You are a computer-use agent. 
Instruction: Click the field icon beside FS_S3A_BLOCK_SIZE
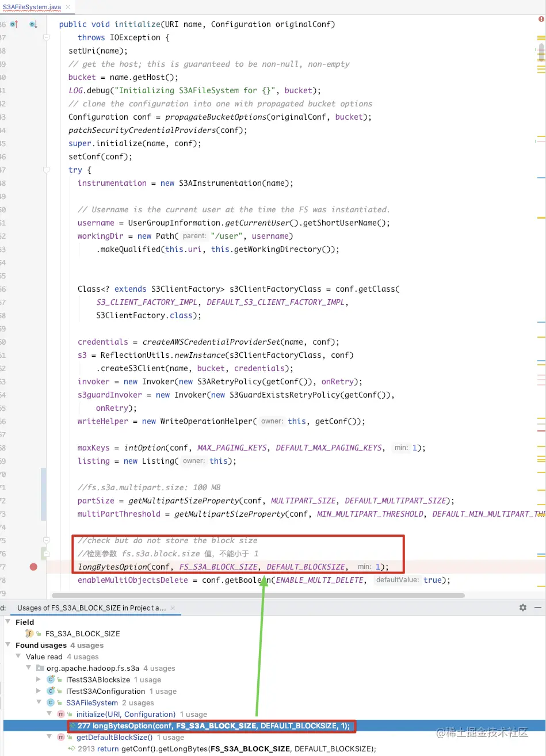click(x=29, y=633)
